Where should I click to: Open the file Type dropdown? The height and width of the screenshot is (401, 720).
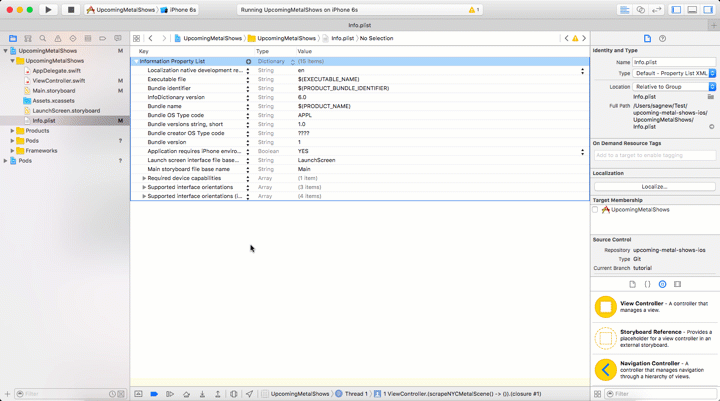point(674,73)
